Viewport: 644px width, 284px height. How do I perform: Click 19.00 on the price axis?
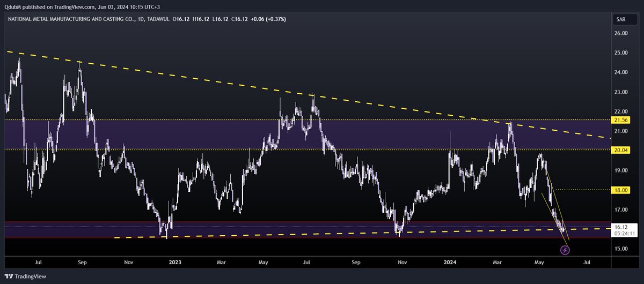point(621,170)
